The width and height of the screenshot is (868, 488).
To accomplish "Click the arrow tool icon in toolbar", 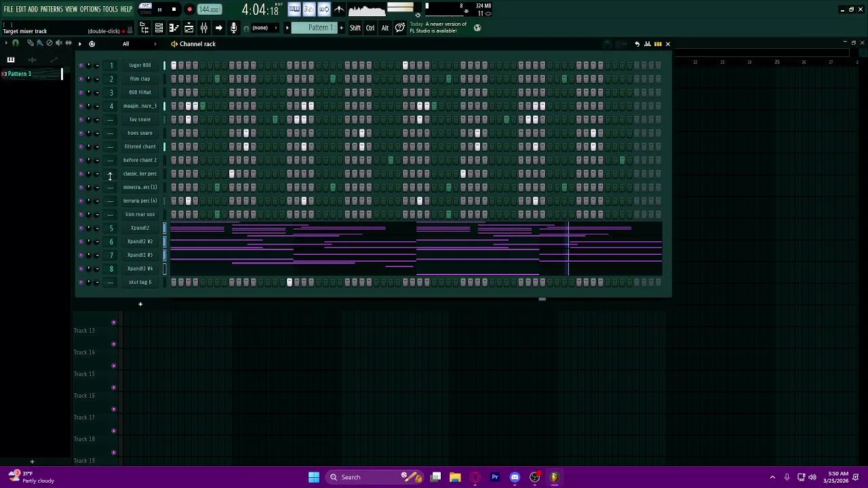I will click(218, 28).
